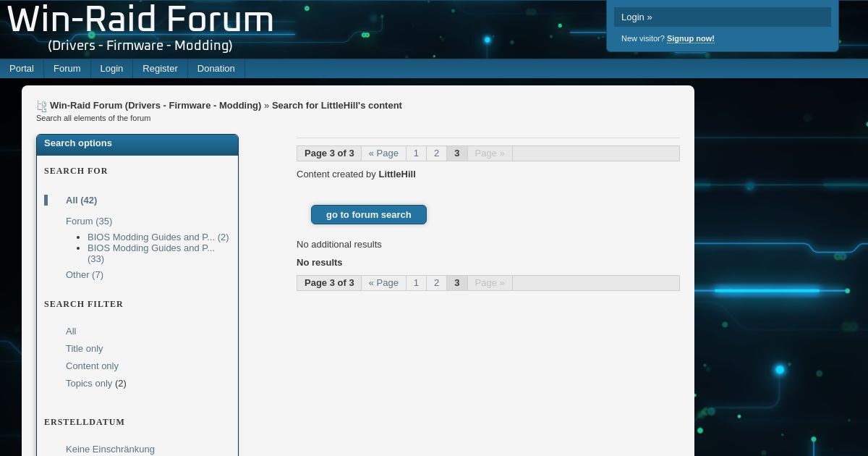Open the Login menu item

111,68
